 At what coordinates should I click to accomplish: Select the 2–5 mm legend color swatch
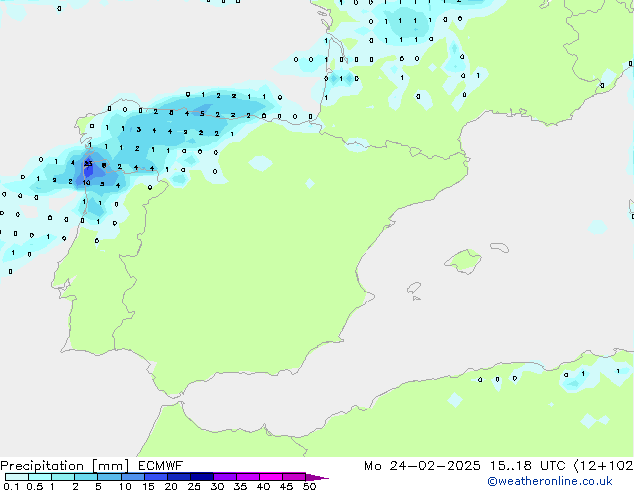click(86, 477)
